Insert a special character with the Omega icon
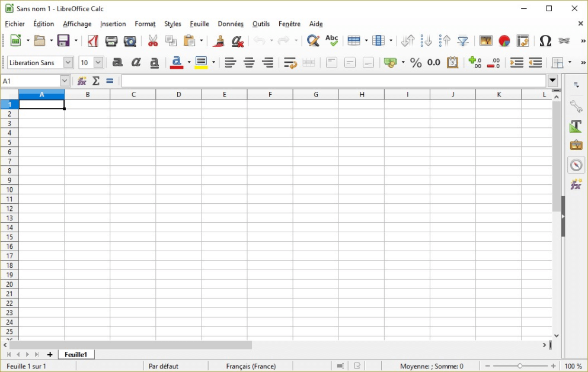This screenshot has width=588, height=372. click(x=545, y=41)
